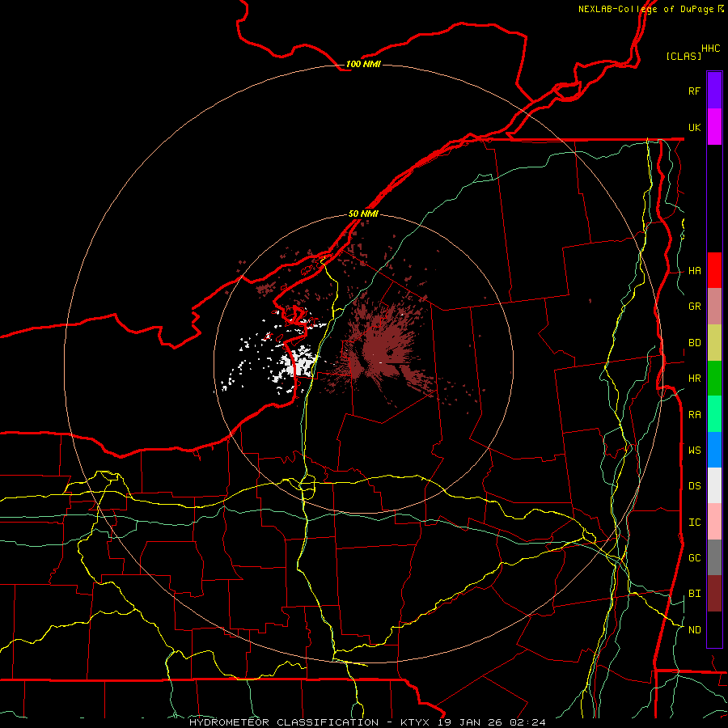Click the "02:24" time stamp

tap(527, 722)
